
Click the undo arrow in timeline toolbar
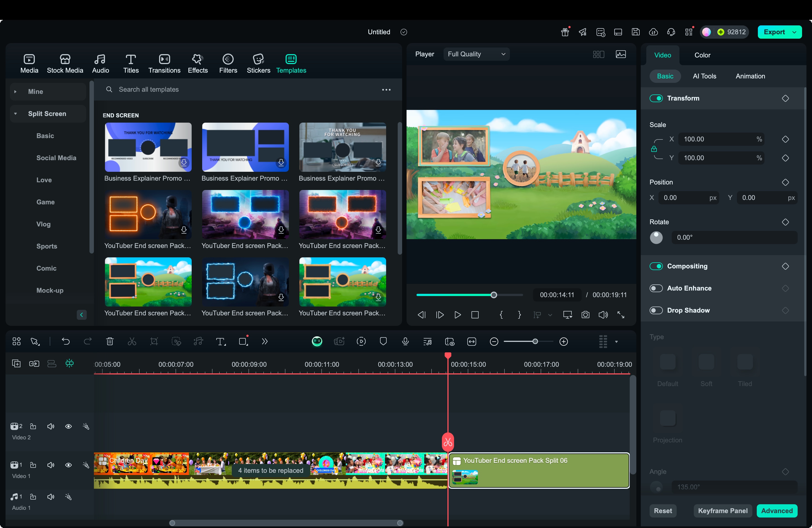[x=65, y=341]
